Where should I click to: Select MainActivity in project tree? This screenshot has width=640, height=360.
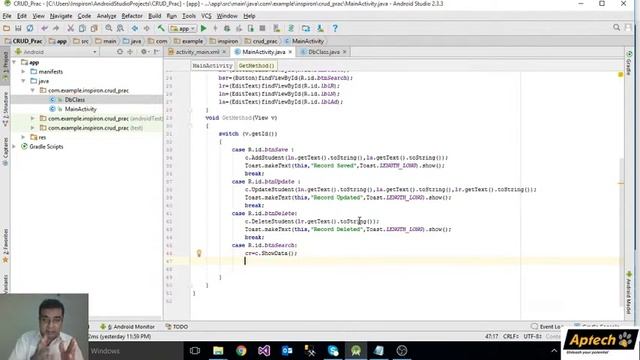click(x=80, y=109)
